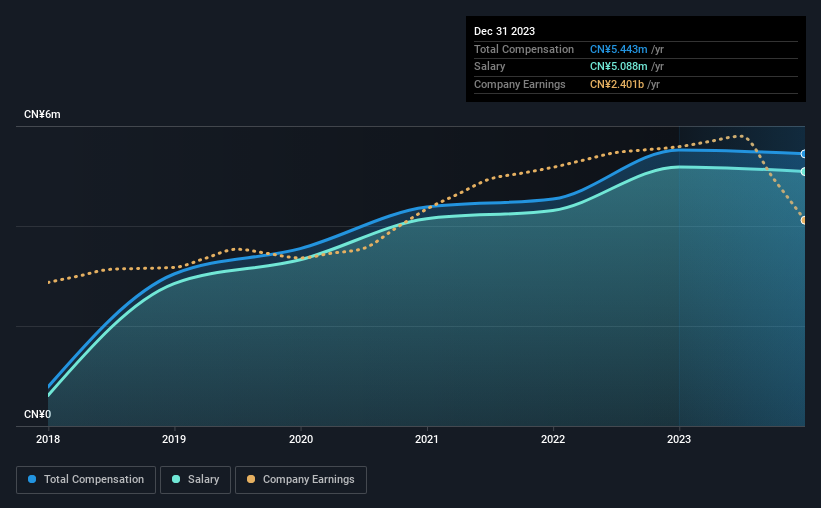Click the 2019 x-axis label
The width and height of the screenshot is (821, 508).
point(174,439)
